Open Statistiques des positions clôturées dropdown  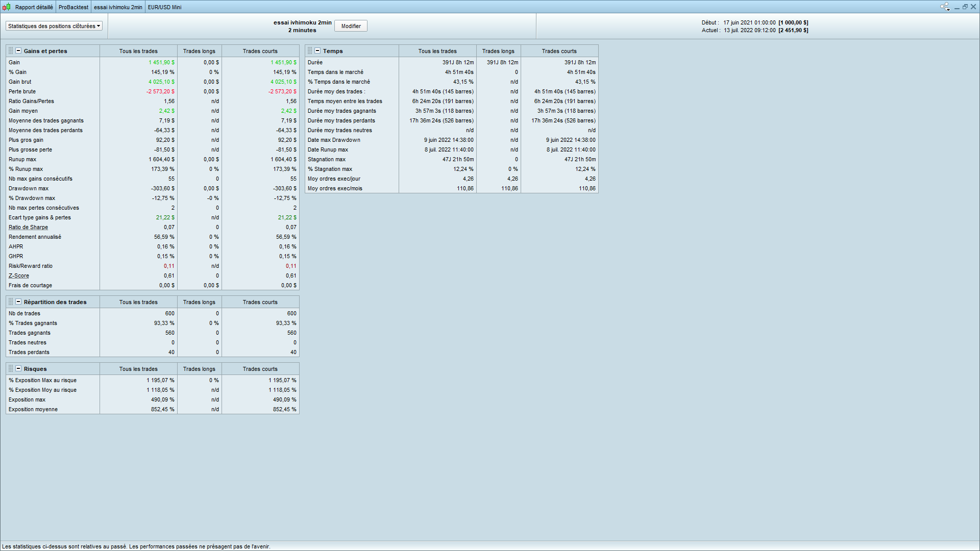54,26
